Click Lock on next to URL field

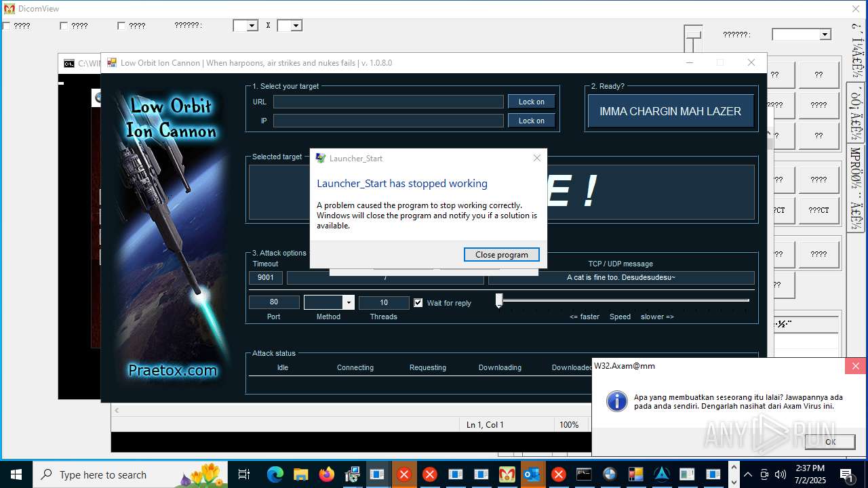pos(532,102)
